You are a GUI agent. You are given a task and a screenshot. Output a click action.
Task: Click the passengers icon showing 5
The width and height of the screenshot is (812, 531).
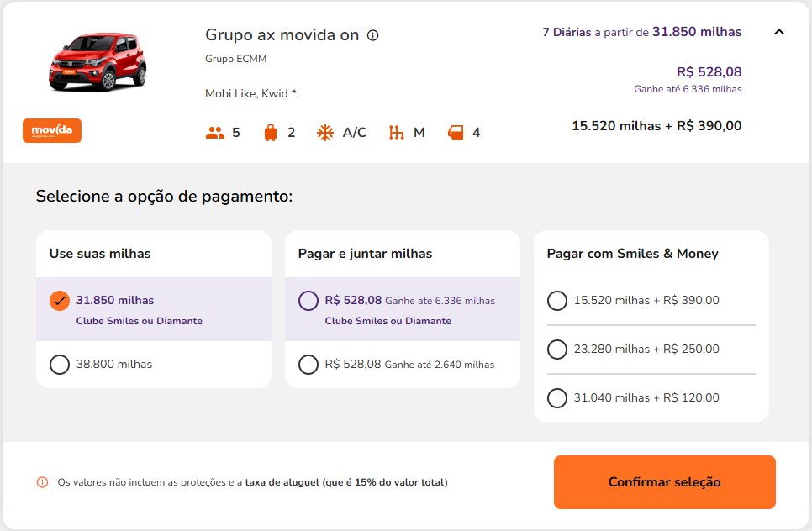point(215,133)
